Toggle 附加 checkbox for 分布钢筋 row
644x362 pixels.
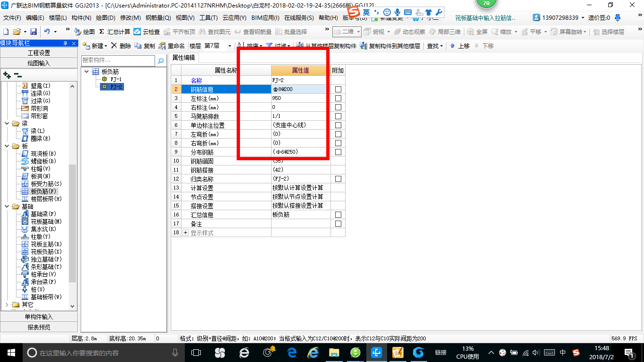(x=338, y=152)
